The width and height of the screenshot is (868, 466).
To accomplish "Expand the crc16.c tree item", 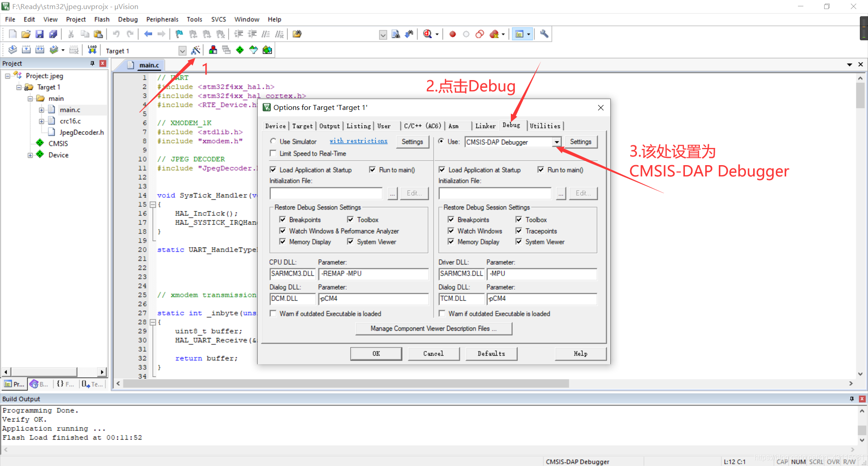I will click(42, 121).
